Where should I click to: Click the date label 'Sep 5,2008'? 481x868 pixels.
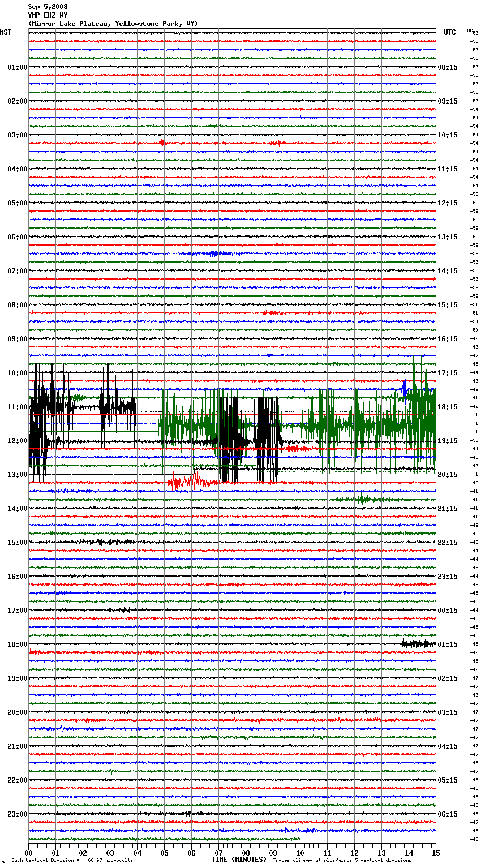(x=48, y=7)
